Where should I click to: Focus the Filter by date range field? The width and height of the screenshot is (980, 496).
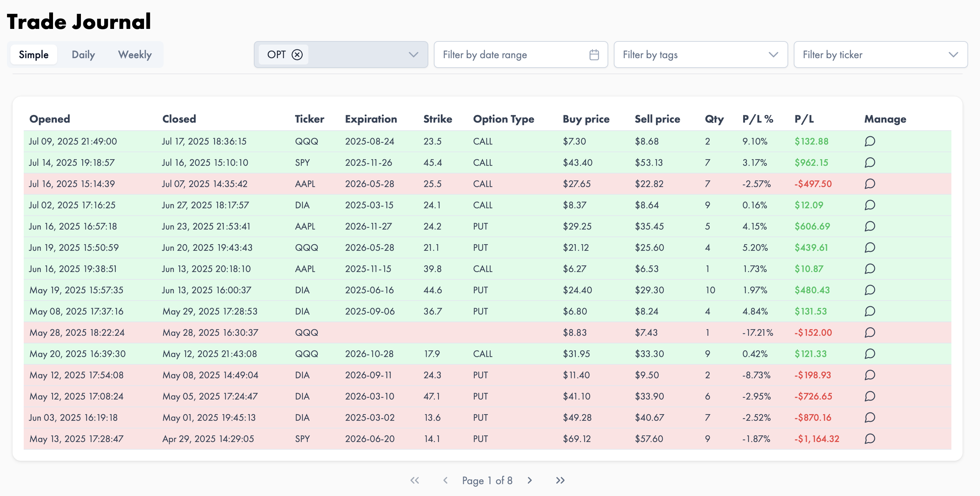(x=521, y=55)
